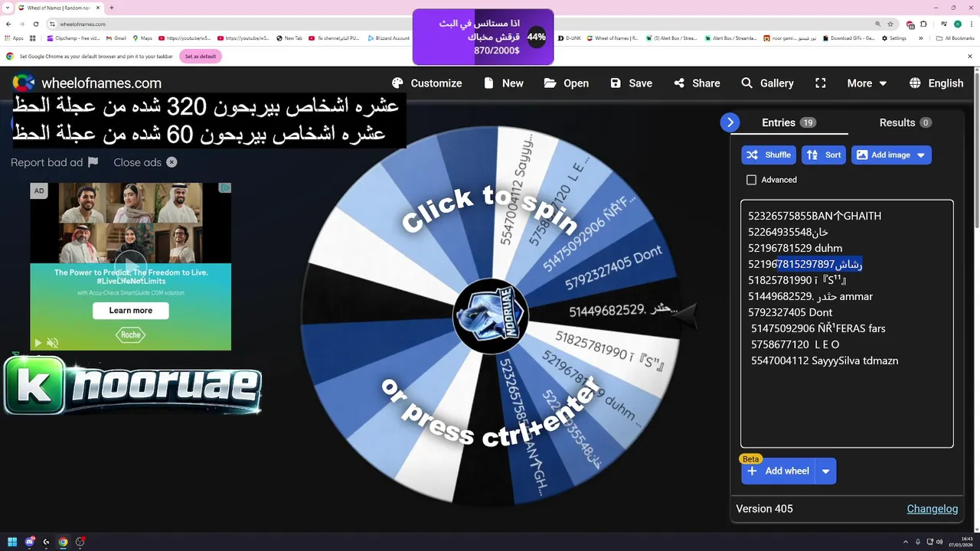Open the Settings bookmark
The height and width of the screenshot is (551, 980).
(x=894, y=38)
